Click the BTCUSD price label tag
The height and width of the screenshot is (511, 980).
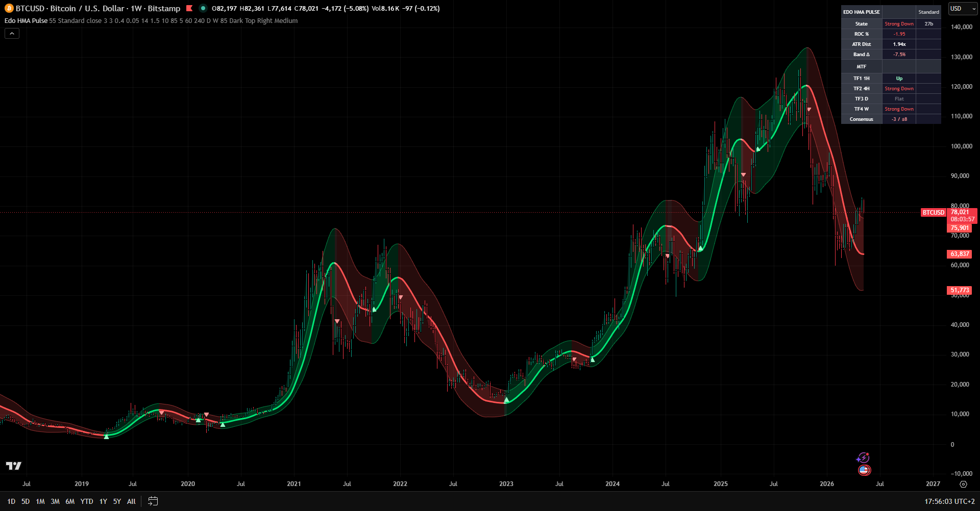pyautogui.click(x=933, y=212)
